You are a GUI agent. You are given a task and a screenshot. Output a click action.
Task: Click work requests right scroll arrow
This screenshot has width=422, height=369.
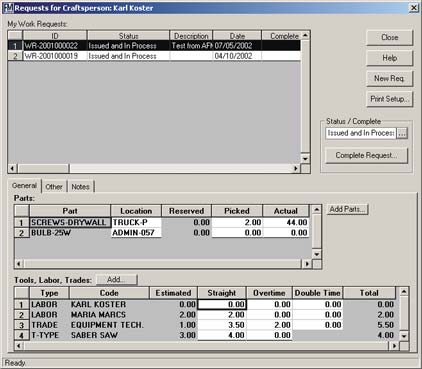tap(296, 168)
